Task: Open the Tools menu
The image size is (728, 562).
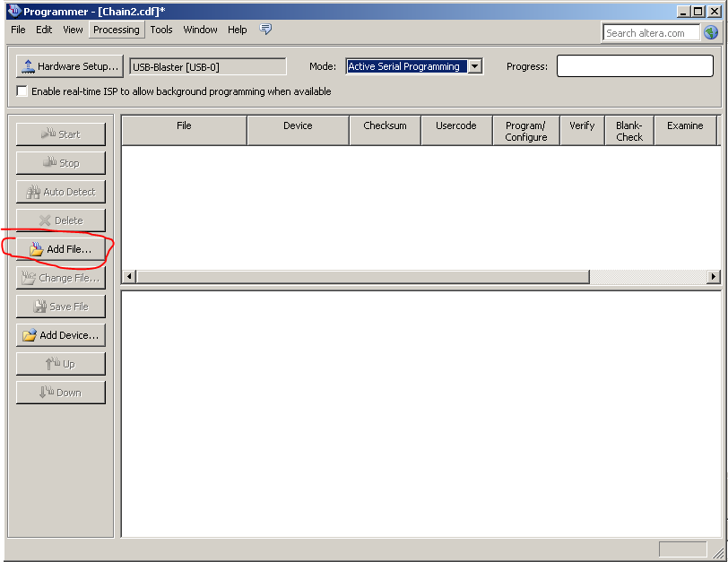Action: click(x=161, y=30)
